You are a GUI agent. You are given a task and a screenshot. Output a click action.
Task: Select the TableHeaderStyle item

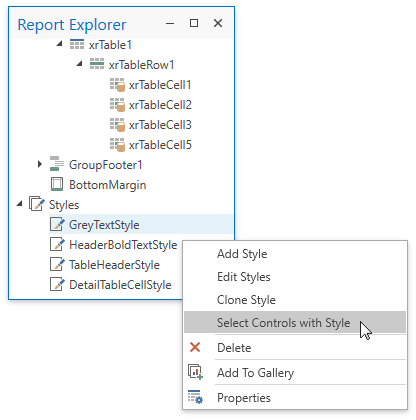click(114, 265)
